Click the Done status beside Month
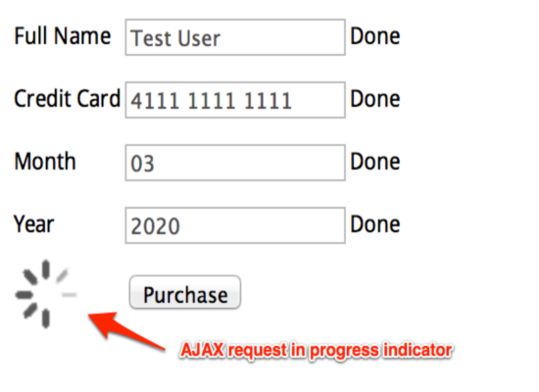Image resolution: width=539 pixels, height=392 pixels. pyautogui.click(x=375, y=162)
